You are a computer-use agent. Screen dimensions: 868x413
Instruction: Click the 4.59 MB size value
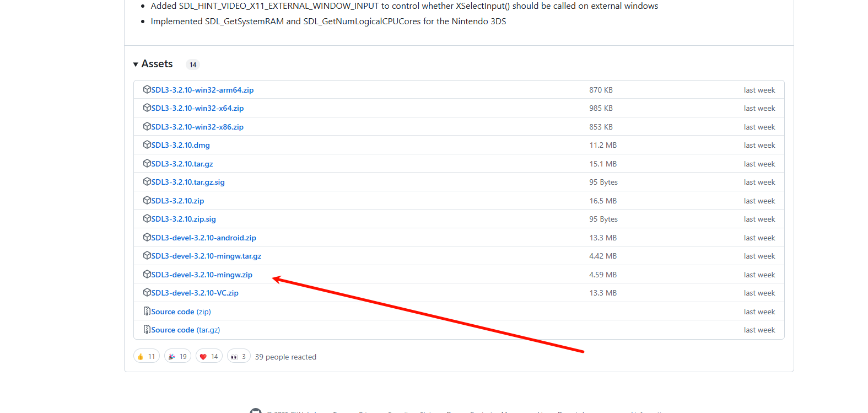pyautogui.click(x=603, y=275)
